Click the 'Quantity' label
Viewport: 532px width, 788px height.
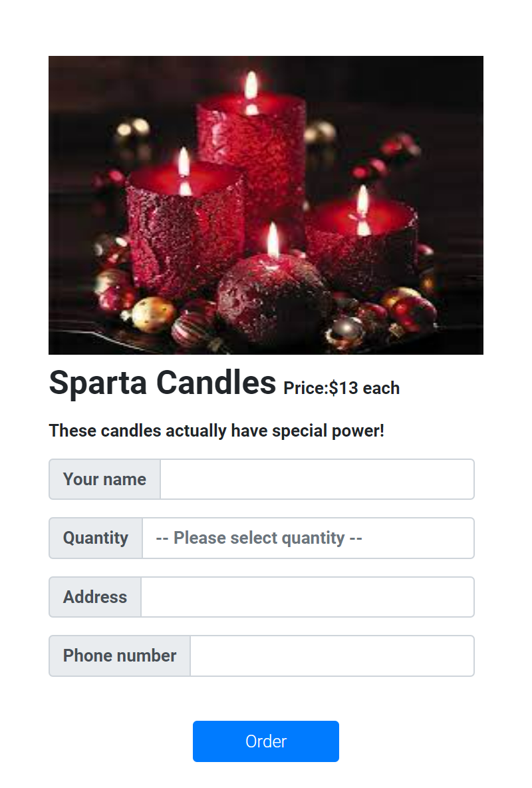point(95,538)
